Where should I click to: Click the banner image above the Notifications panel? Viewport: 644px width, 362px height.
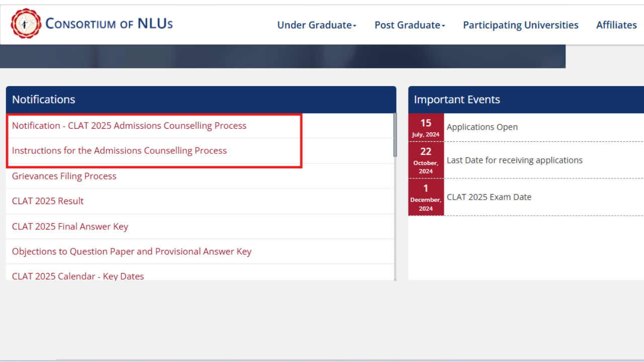click(x=282, y=55)
